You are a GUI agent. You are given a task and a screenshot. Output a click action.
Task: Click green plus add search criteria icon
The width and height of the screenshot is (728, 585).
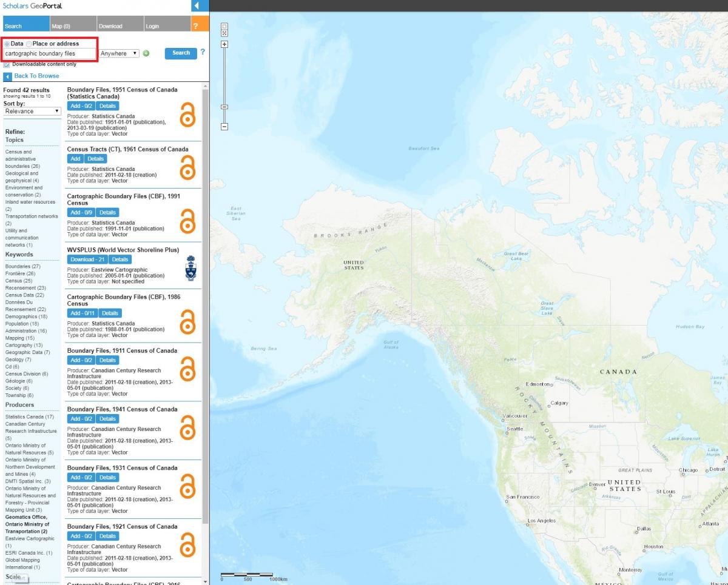click(x=146, y=53)
